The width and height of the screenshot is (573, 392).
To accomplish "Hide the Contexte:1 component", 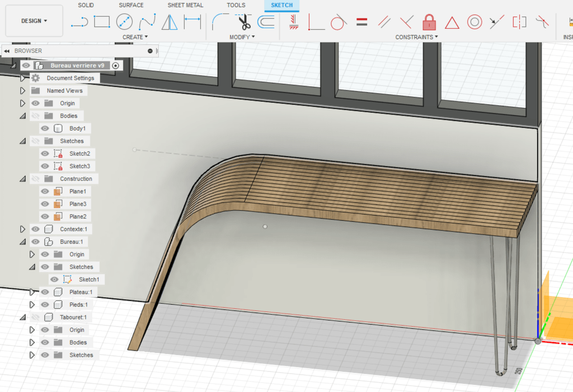I will point(35,229).
